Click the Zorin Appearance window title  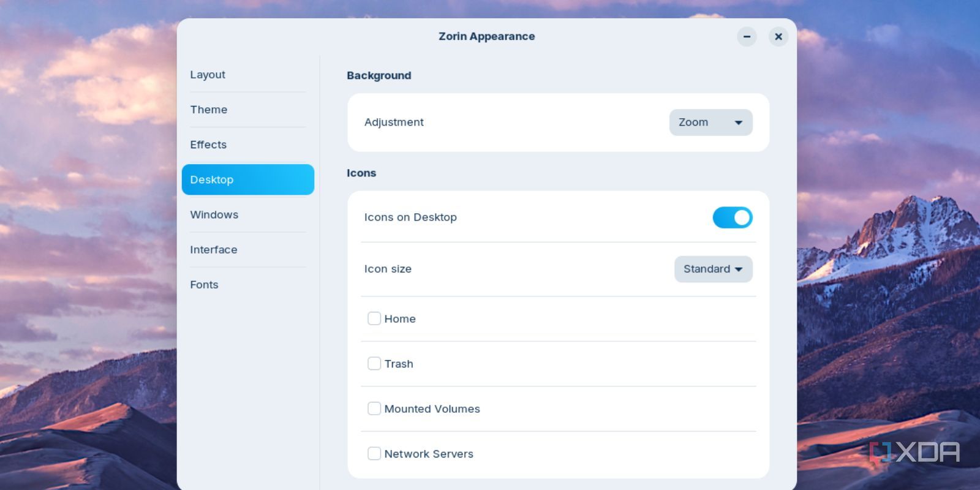click(487, 36)
